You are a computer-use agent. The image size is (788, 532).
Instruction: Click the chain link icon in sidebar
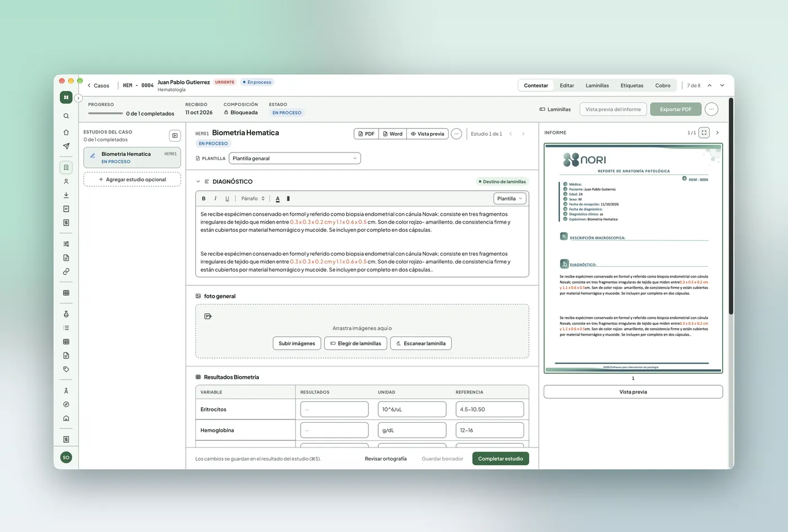click(x=66, y=271)
